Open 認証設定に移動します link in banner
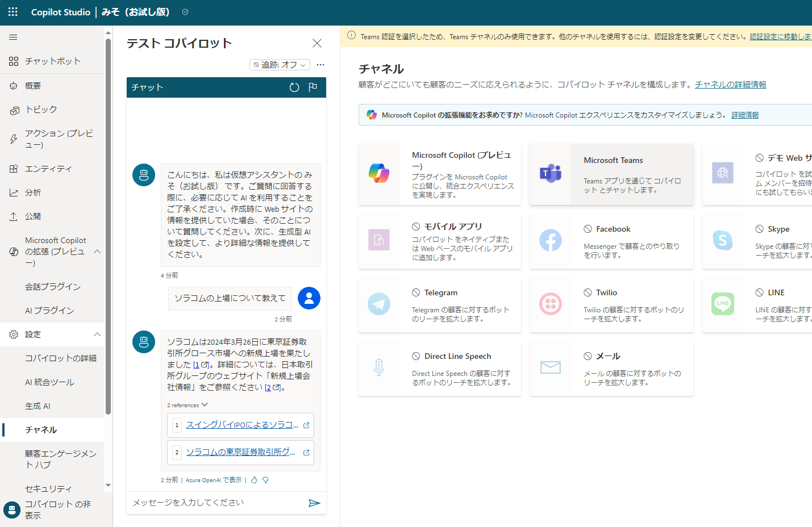Image resolution: width=812 pixels, height=527 pixels. click(x=781, y=36)
